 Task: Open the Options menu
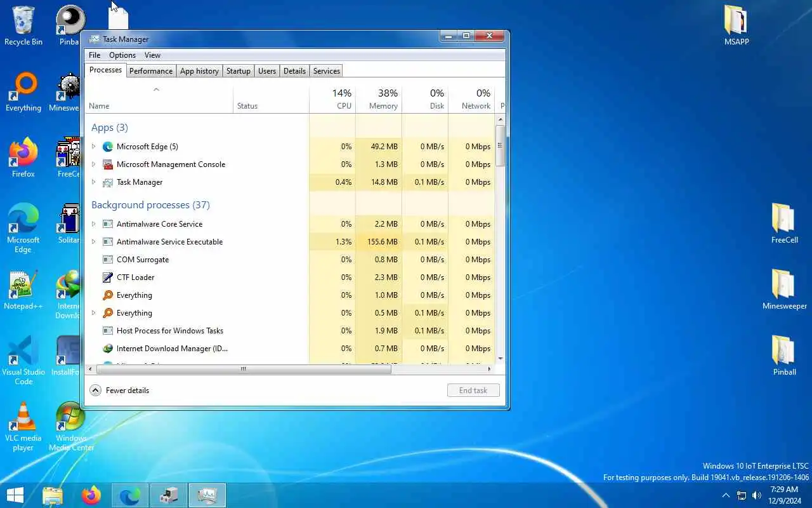122,55
